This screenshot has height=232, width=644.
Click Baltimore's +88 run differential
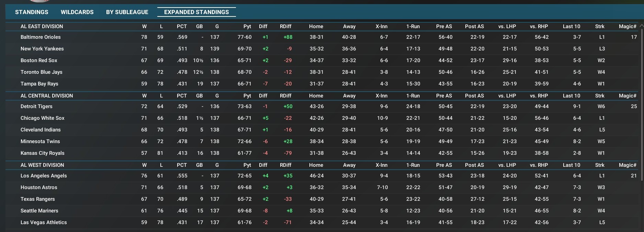[288, 37]
